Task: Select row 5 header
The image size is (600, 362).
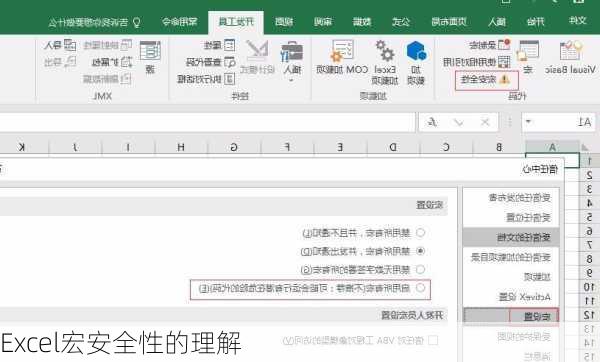Action: (x=589, y=217)
